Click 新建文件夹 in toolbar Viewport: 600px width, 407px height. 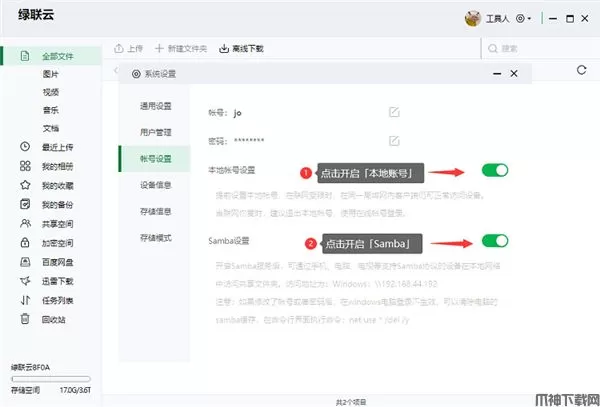(x=181, y=49)
